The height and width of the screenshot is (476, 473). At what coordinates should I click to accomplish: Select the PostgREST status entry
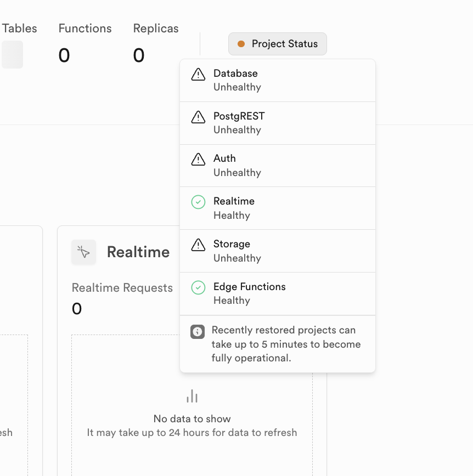pos(278,123)
